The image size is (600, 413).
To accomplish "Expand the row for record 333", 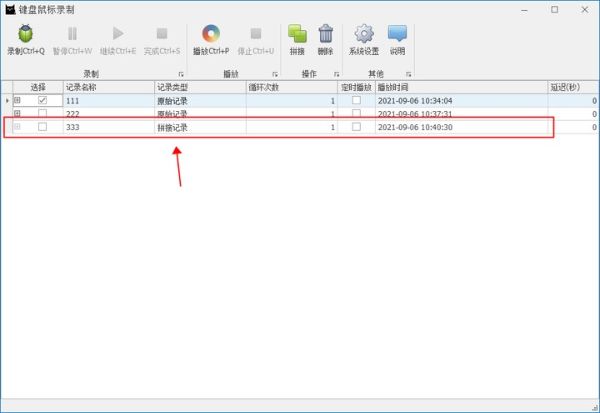I will pos(17,126).
